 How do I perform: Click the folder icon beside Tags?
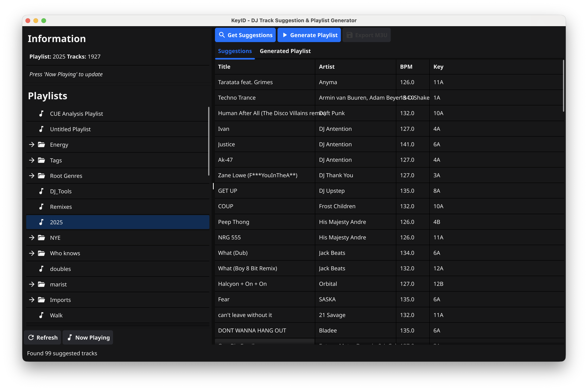click(42, 160)
